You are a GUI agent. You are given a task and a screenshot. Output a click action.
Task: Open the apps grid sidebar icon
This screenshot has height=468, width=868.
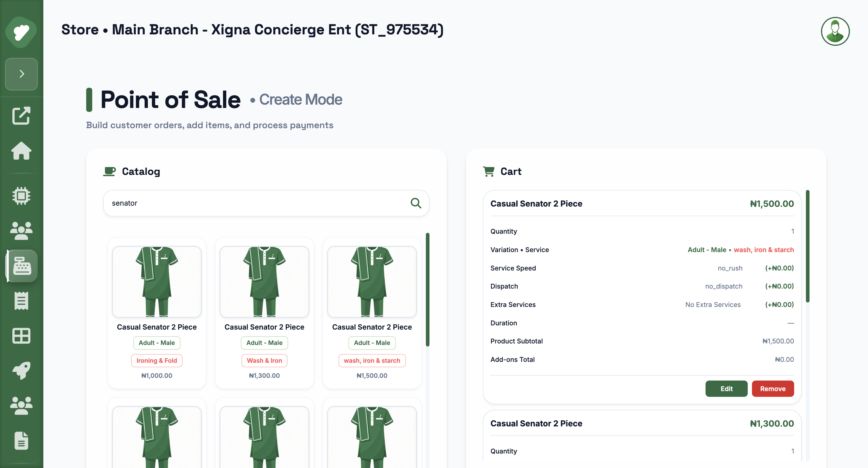click(21, 336)
